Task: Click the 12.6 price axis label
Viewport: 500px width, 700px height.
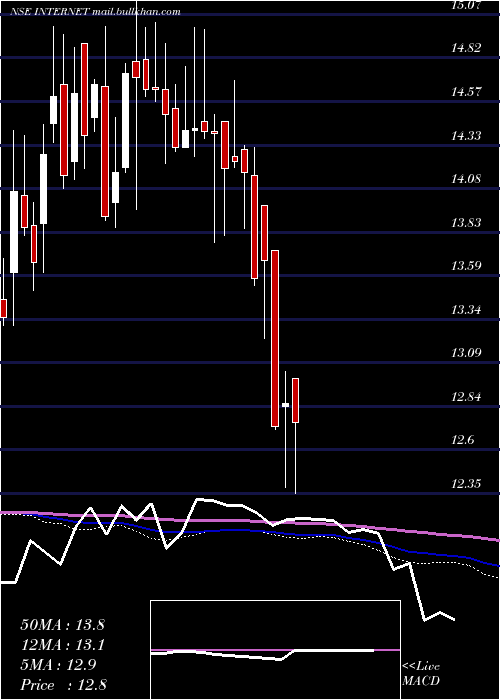Action: click(462, 440)
